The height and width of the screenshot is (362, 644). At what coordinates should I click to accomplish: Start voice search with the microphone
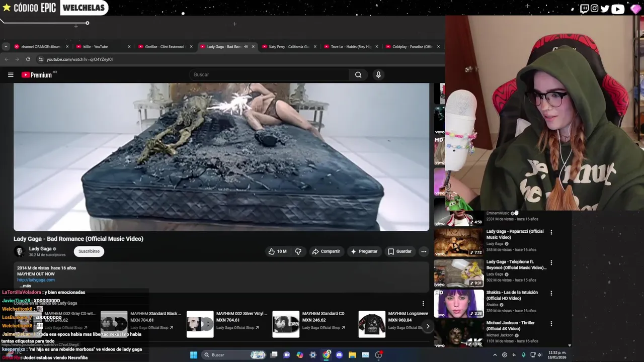pos(378,75)
